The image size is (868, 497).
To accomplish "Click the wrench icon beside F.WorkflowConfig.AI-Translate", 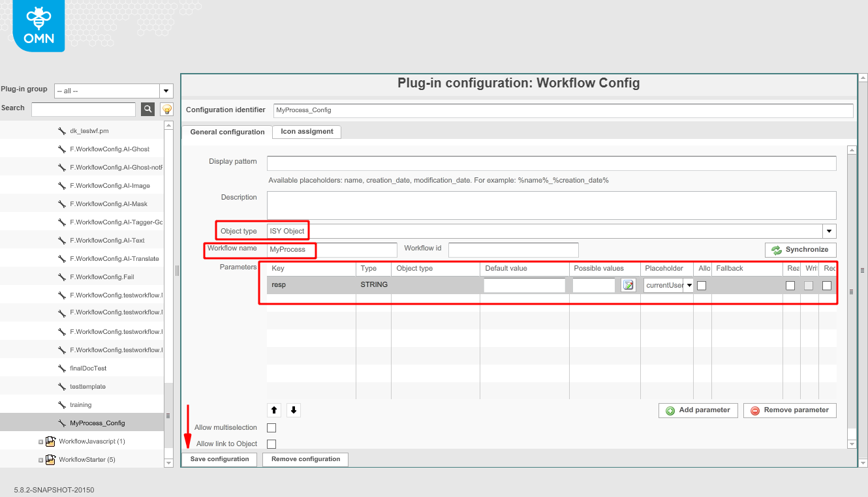I will tap(62, 259).
